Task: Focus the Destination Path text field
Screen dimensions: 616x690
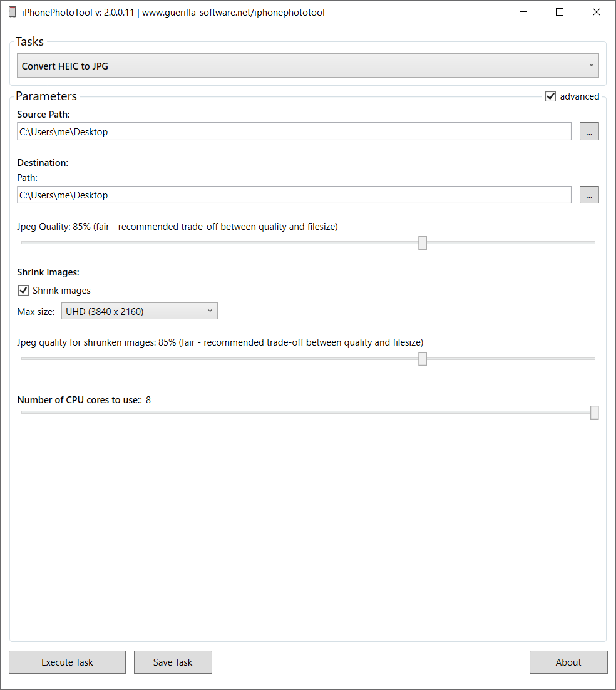Action: pos(294,195)
